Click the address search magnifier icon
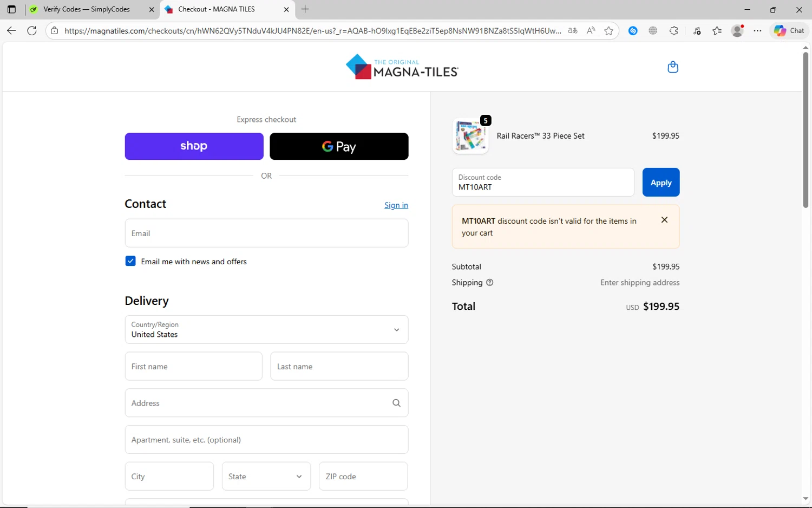 [x=396, y=403]
